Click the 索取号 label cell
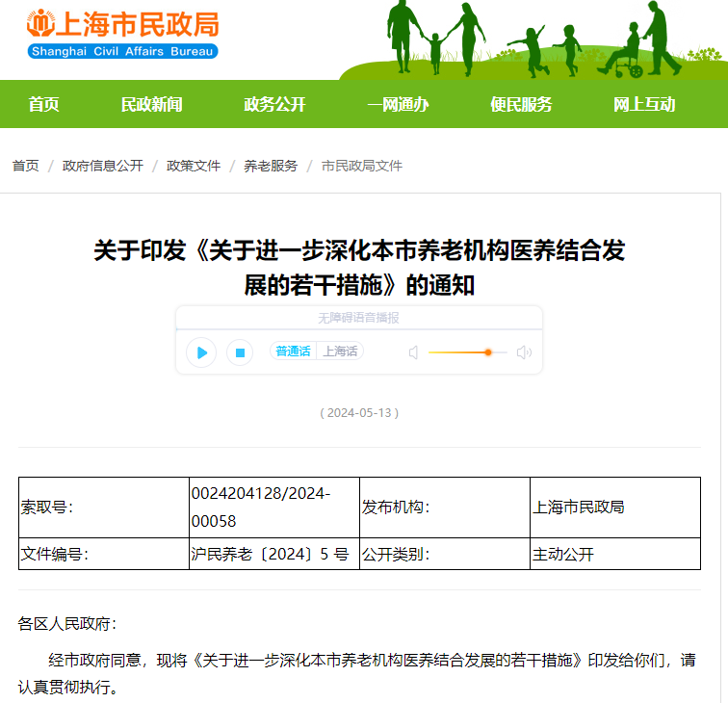Image resolution: width=728 pixels, height=703 pixels. pyautogui.click(x=104, y=508)
